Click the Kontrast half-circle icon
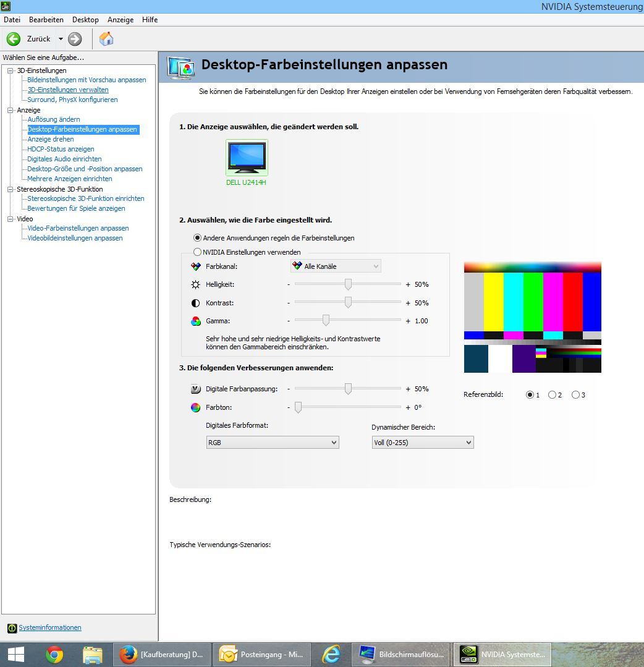 (x=196, y=303)
